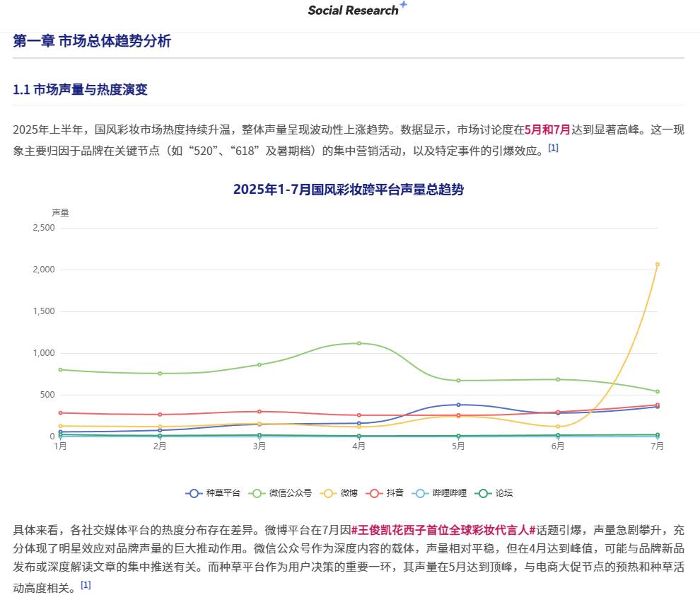Click the Social Research logo

pos(353,11)
